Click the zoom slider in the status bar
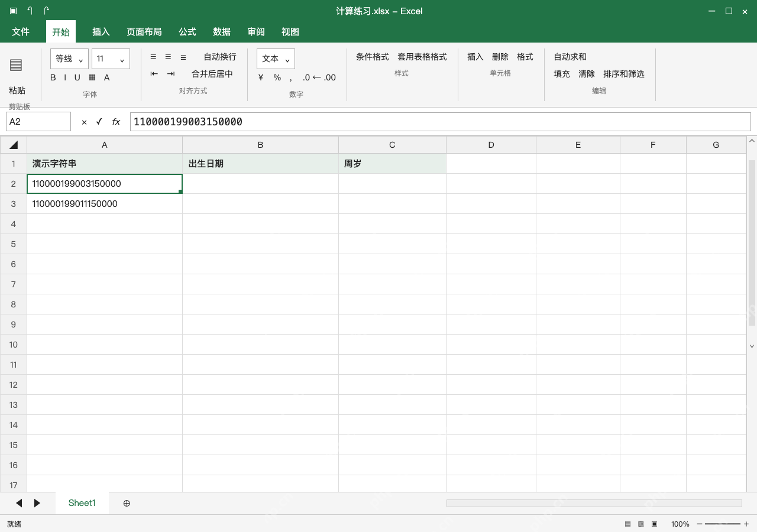The width and height of the screenshot is (757, 532). coord(723,524)
